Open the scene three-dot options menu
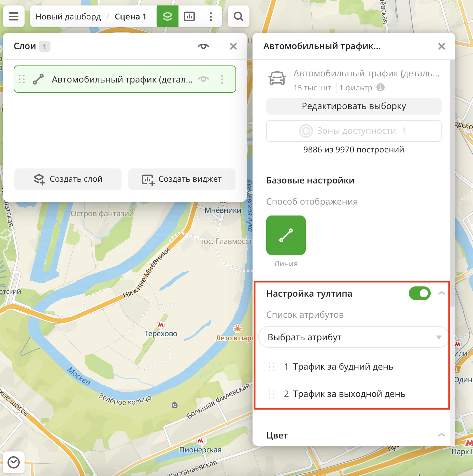The image size is (473, 476). point(211,16)
